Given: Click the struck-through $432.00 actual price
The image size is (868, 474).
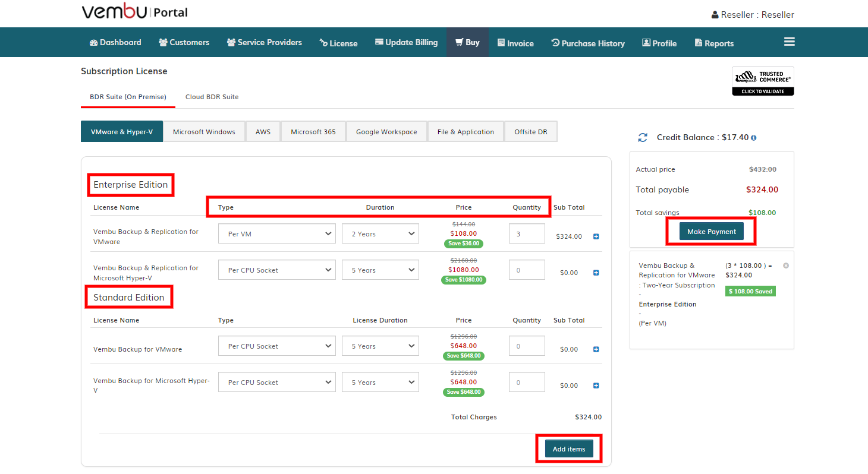Looking at the screenshot, I should pyautogui.click(x=763, y=169).
